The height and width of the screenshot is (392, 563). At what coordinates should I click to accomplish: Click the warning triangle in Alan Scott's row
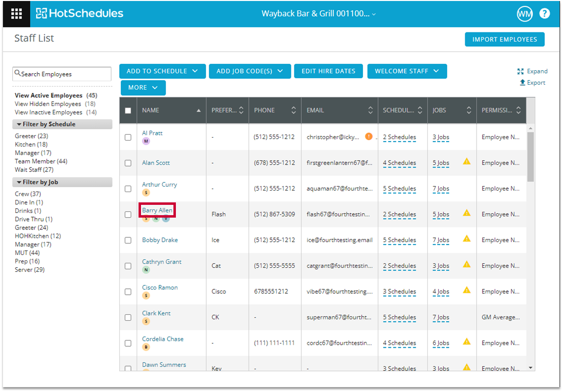pos(466,162)
